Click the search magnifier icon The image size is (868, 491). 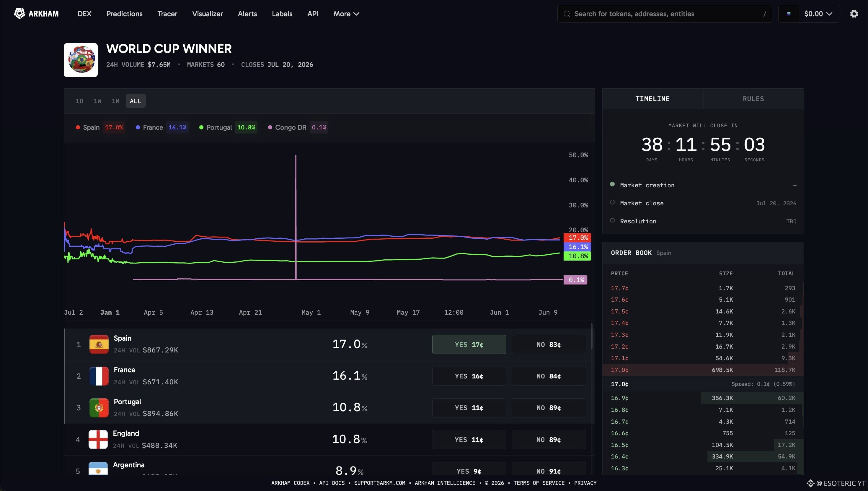pos(567,14)
